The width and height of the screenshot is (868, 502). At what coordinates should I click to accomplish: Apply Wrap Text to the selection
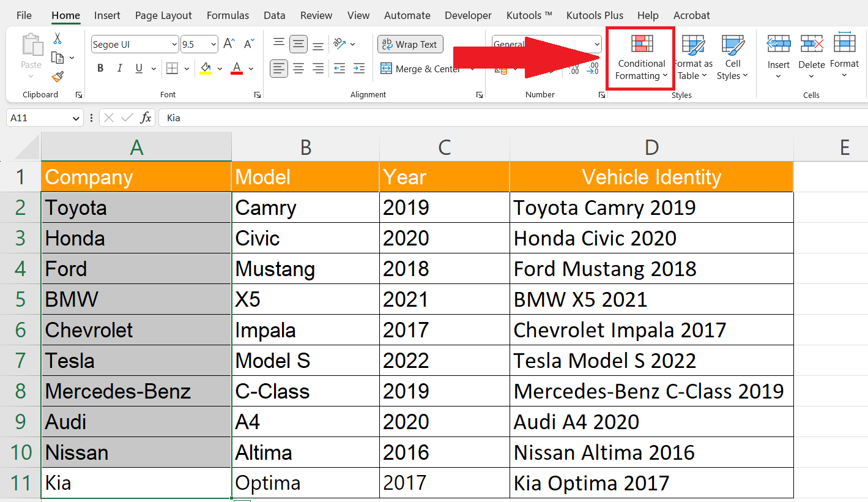(410, 44)
